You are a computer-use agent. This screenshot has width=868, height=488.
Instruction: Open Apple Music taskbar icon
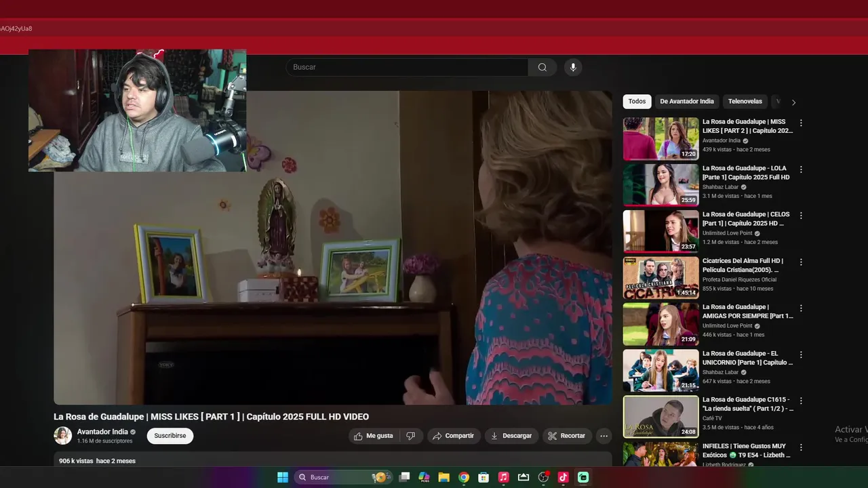tap(503, 477)
